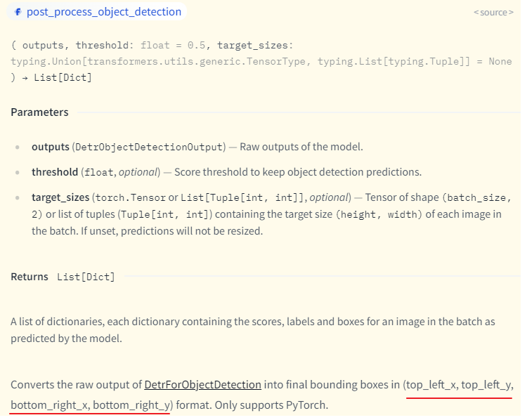Click the '→ List[Dict]' return annotation in signature
The image size is (527, 420).
pos(57,78)
